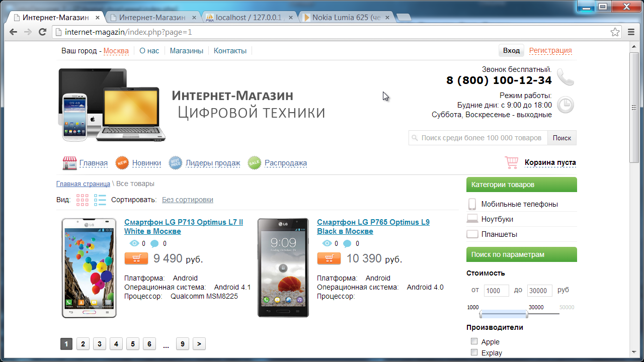This screenshot has width=644, height=362.
Task: Switch to list view icon
Action: point(100,200)
